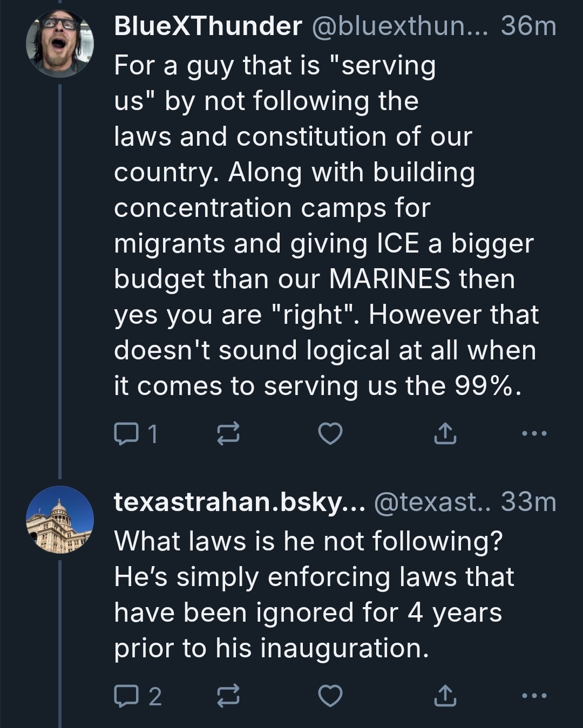Reply to BlueXThunder's post
583x728 pixels.
coord(126,433)
